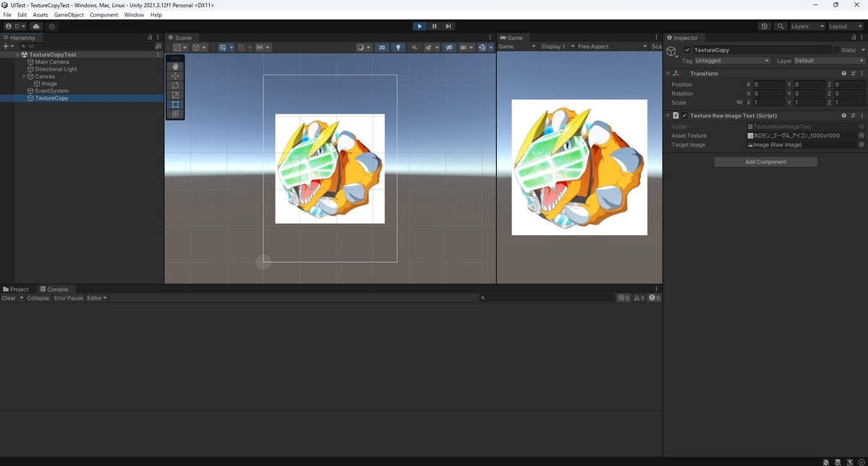Click Clear in the Console toolbar
The height and width of the screenshot is (466, 868).
click(9, 297)
